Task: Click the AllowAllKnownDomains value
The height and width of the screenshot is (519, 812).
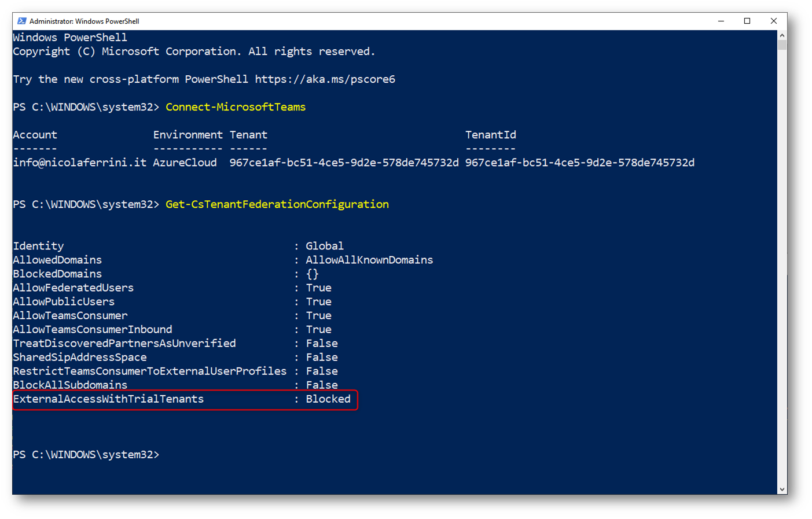Action: (x=369, y=260)
